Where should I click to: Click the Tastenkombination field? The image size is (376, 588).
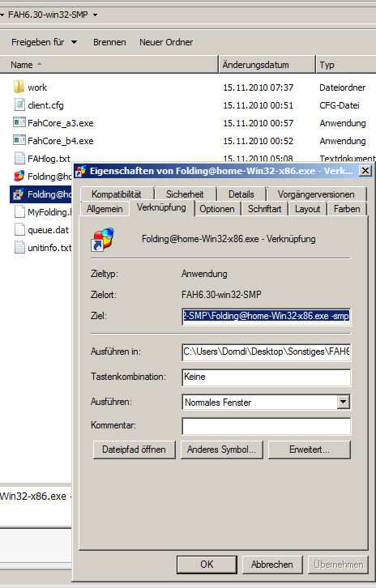tap(266, 377)
